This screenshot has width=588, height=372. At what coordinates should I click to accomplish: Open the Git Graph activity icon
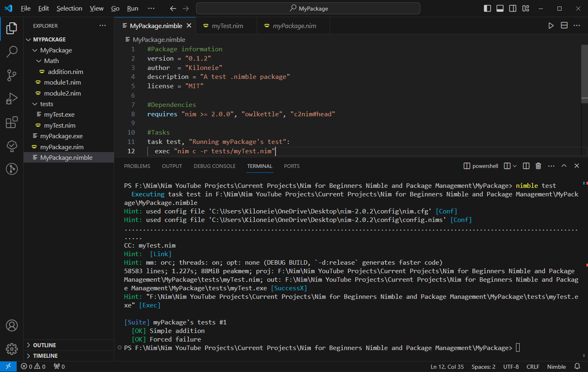click(x=12, y=169)
